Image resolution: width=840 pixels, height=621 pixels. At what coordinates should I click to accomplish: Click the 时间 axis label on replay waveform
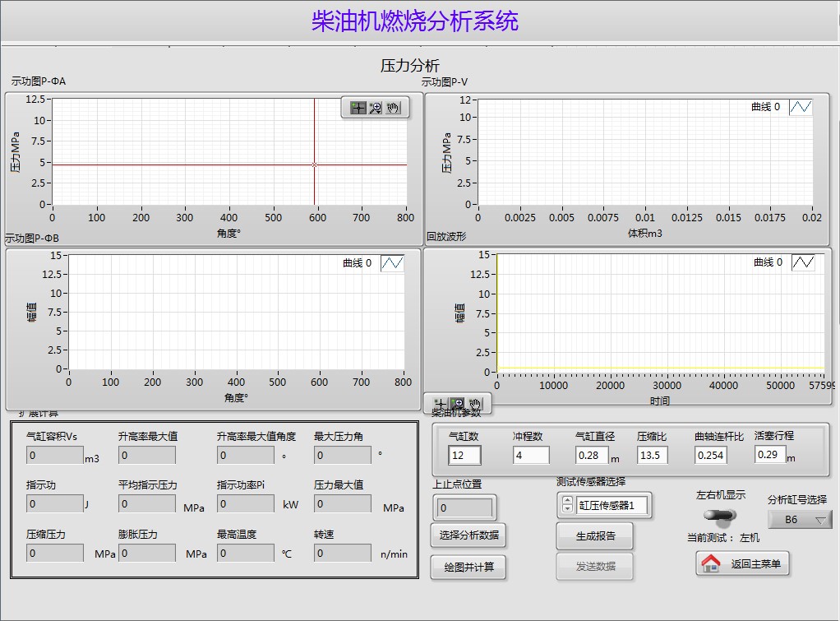[x=660, y=401]
